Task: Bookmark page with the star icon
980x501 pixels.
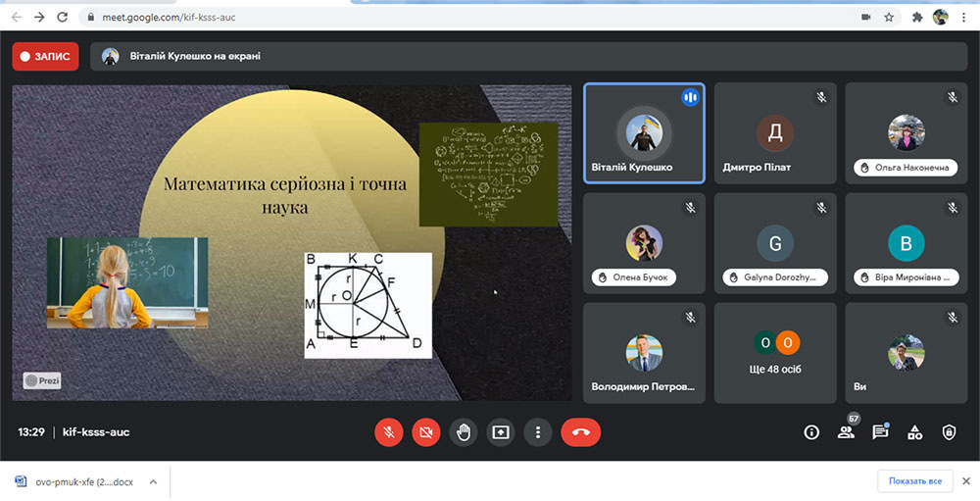Action: 889,18
